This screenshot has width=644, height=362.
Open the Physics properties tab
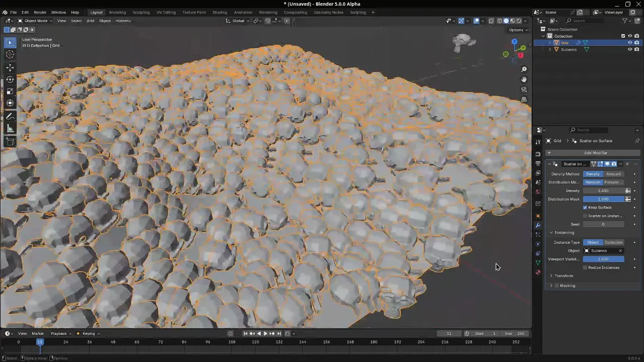[538, 244]
